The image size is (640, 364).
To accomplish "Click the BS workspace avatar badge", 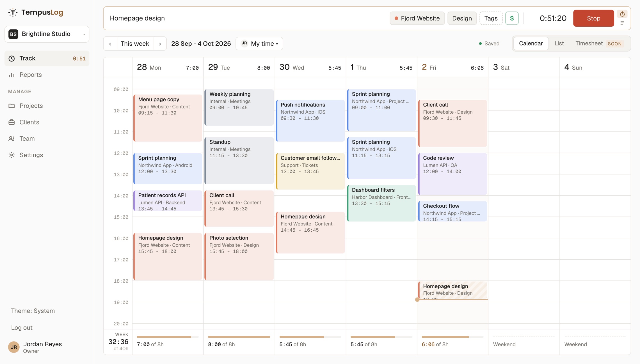I will point(13,34).
